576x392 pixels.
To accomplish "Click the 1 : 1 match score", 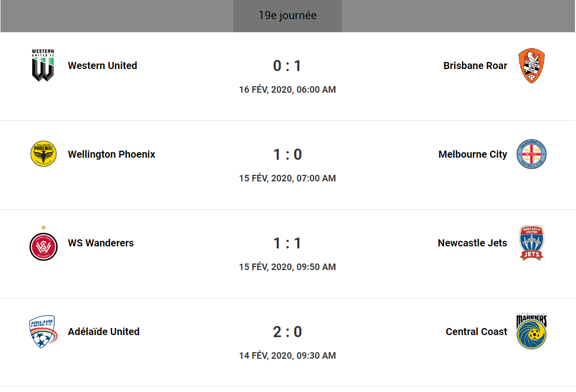I will coord(287,243).
